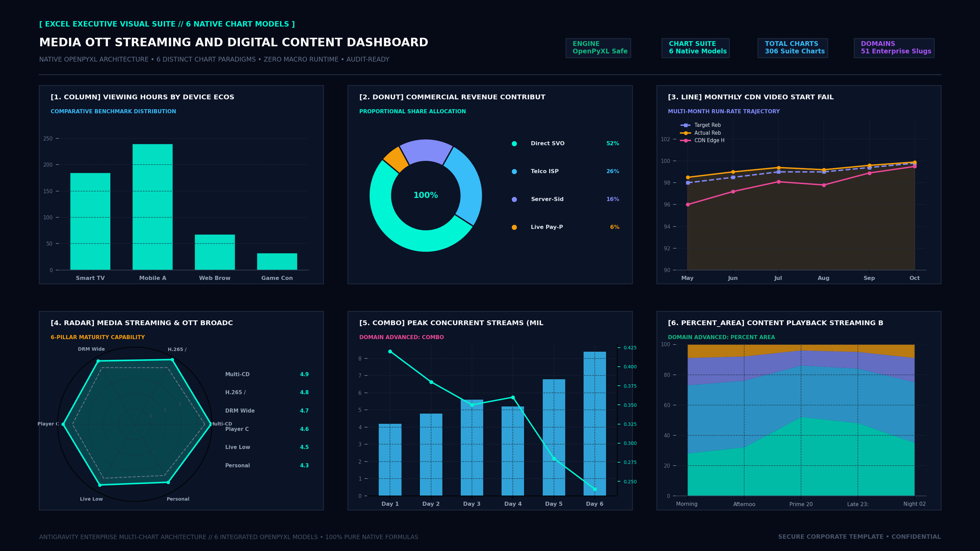
Task: Click the main dashboard title
Action: click(x=233, y=42)
